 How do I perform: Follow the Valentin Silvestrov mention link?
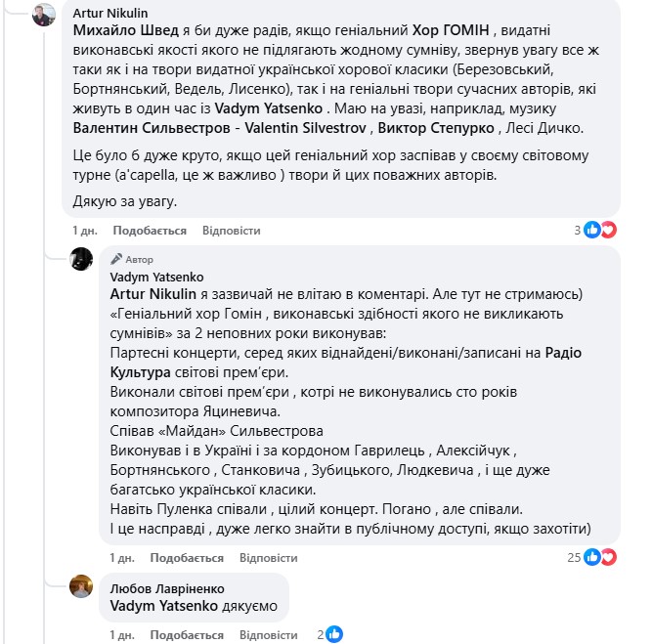[x=311, y=126]
